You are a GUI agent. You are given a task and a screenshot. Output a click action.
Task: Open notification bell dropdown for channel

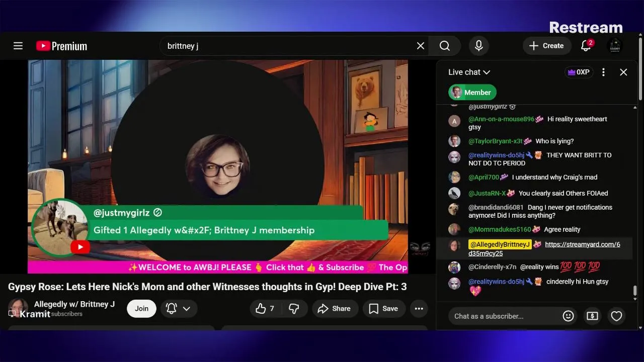pyautogui.click(x=178, y=309)
